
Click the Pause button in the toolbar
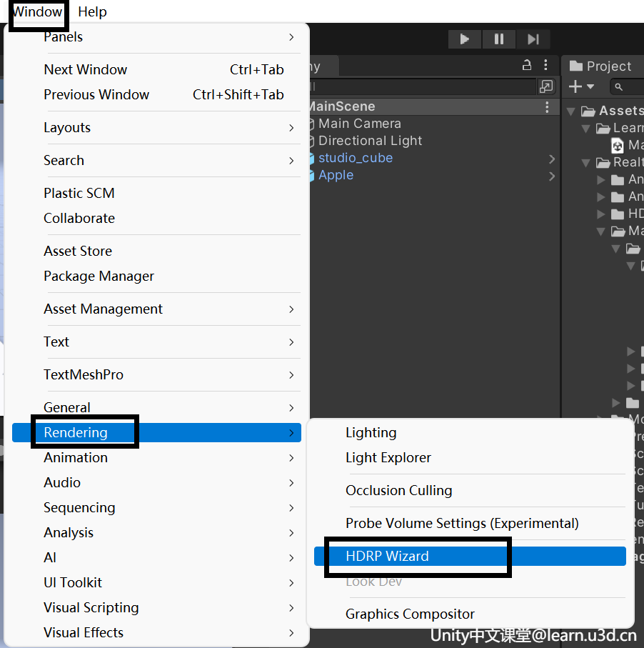(498, 39)
